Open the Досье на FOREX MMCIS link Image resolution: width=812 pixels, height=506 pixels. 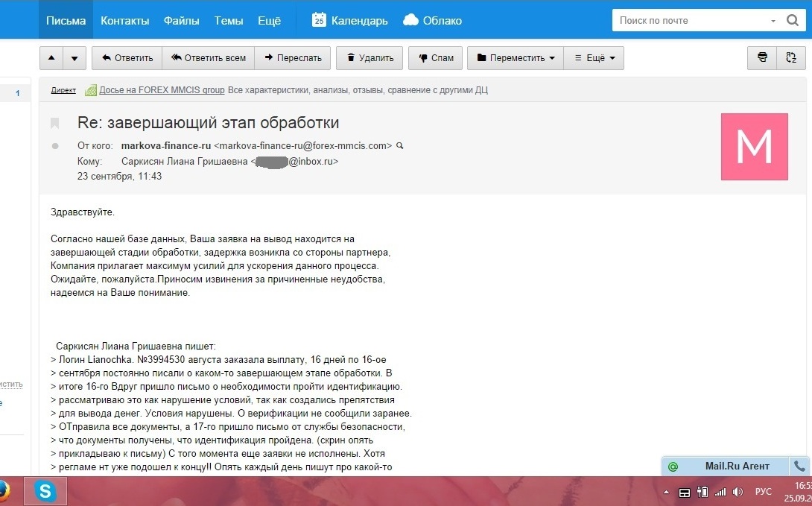click(x=162, y=90)
